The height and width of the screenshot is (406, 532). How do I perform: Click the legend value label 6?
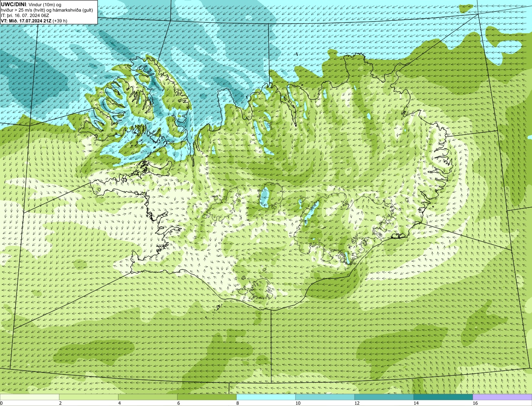click(x=178, y=403)
